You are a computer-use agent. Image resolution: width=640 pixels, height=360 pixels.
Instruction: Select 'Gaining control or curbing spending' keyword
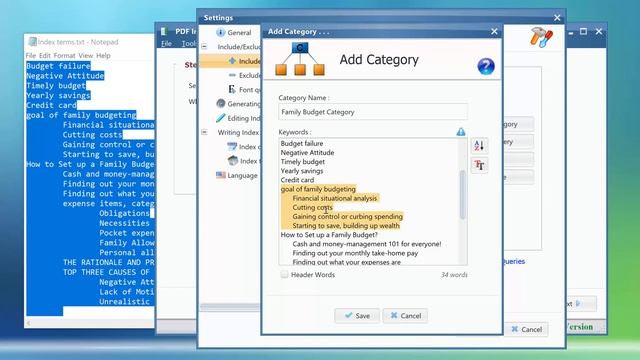click(347, 216)
